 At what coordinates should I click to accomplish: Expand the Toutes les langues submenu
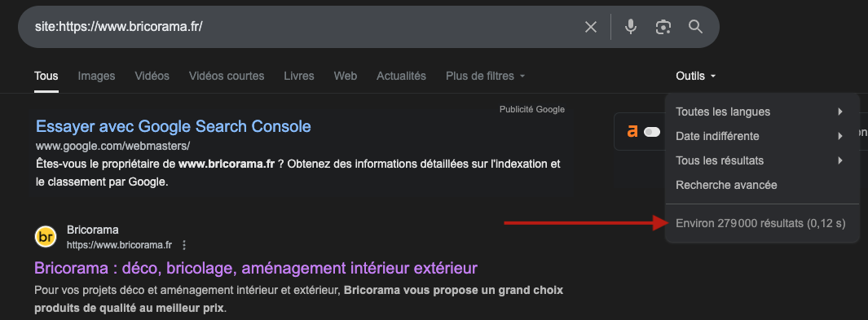[x=762, y=112]
